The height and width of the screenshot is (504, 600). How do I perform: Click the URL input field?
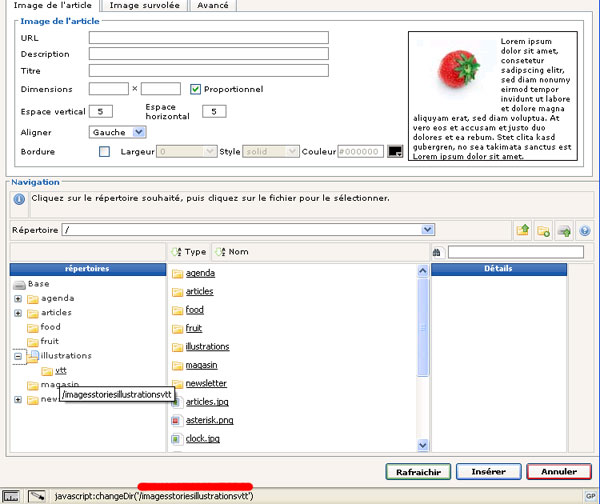(208, 38)
